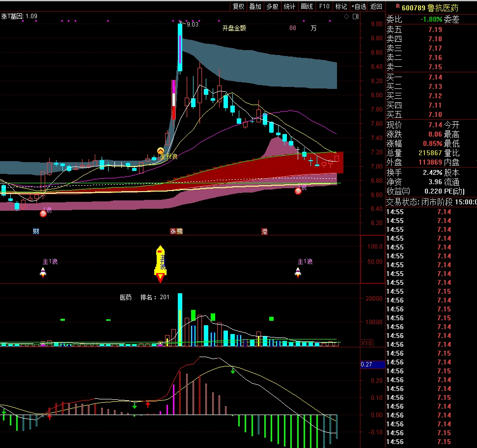Click the X10 volume scale label
477x448 pixels.
point(366,343)
